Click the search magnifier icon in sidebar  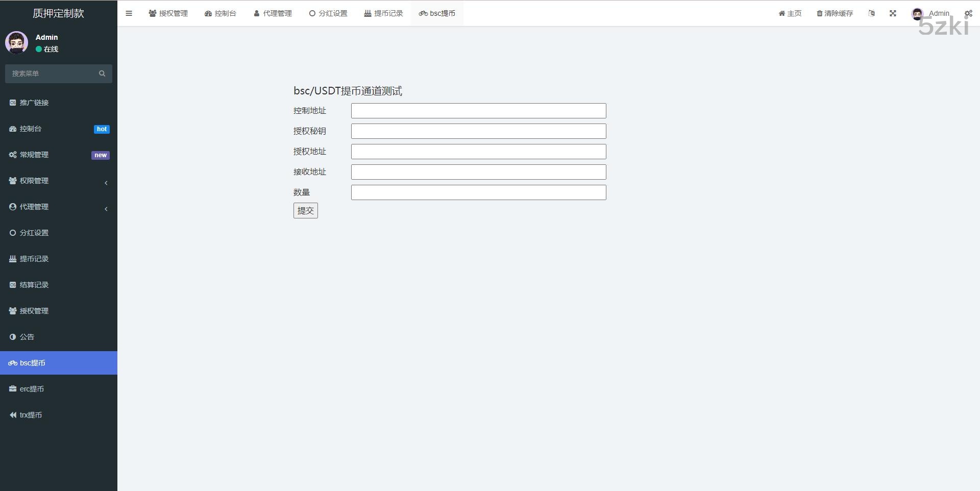102,73
